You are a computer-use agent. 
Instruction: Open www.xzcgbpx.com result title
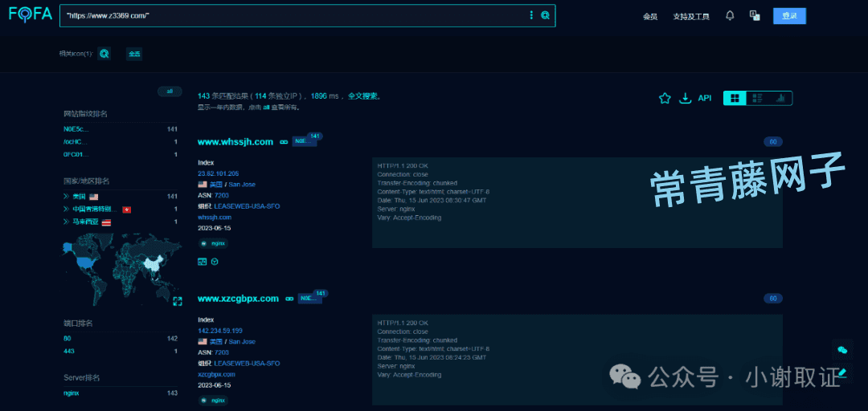(238, 298)
